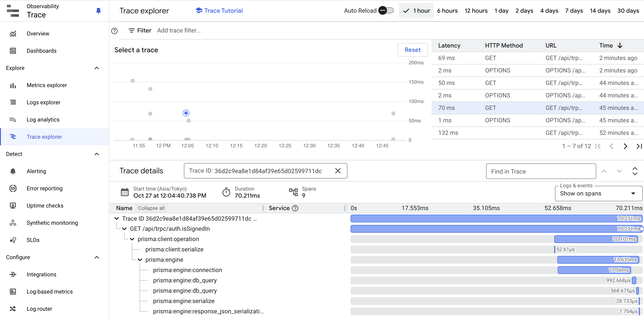The image size is (644, 320).
Task: Click the Reset button
Action: click(x=412, y=50)
